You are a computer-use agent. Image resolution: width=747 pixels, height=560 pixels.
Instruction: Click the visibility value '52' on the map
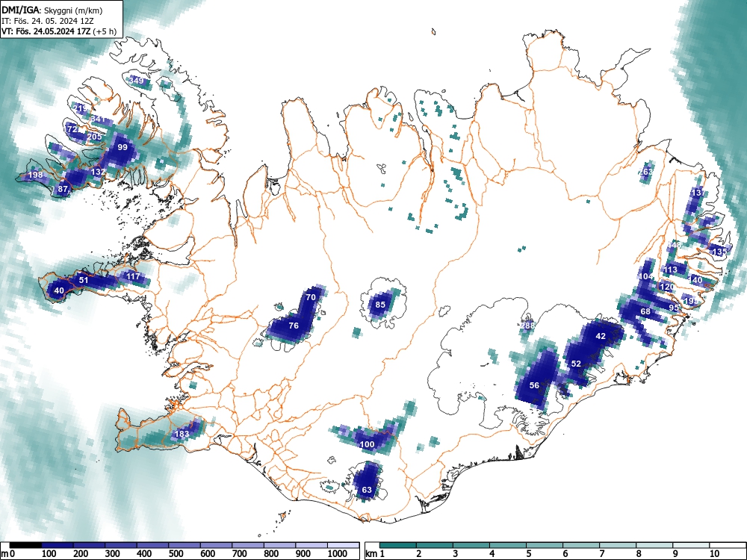(576, 364)
